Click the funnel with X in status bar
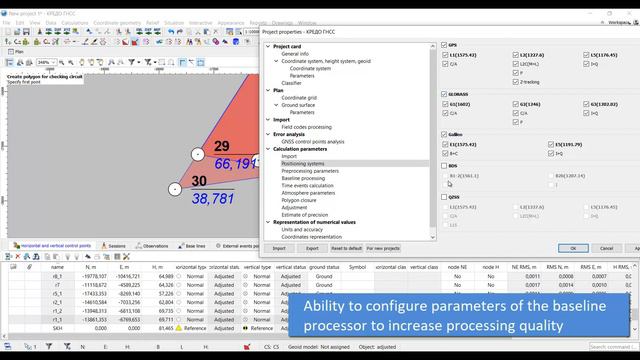Viewport: 640px width, 360px height. (x=67, y=347)
